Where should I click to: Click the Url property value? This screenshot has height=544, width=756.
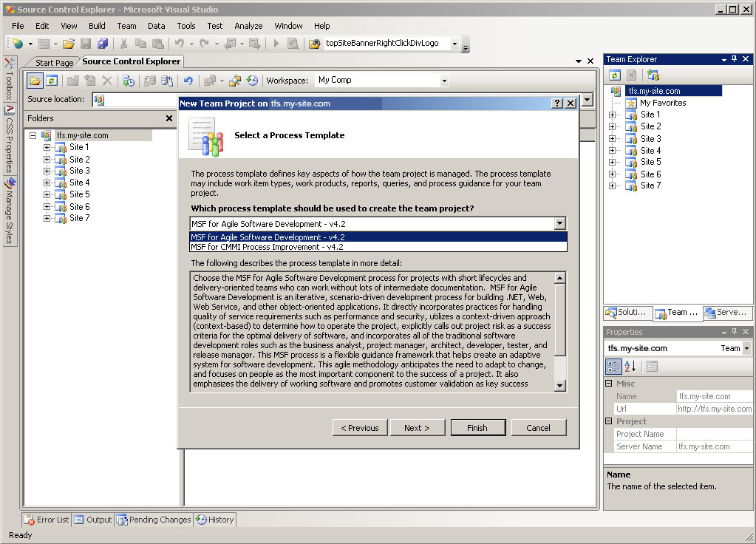coord(714,409)
